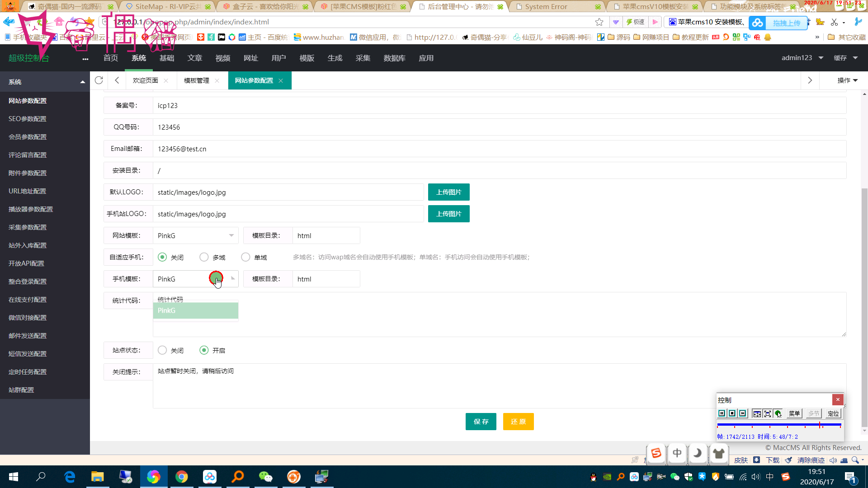The height and width of the screenshot is (488, 868).
Task: Click fullscreen icon in 控制 panel
Action: 767,413
